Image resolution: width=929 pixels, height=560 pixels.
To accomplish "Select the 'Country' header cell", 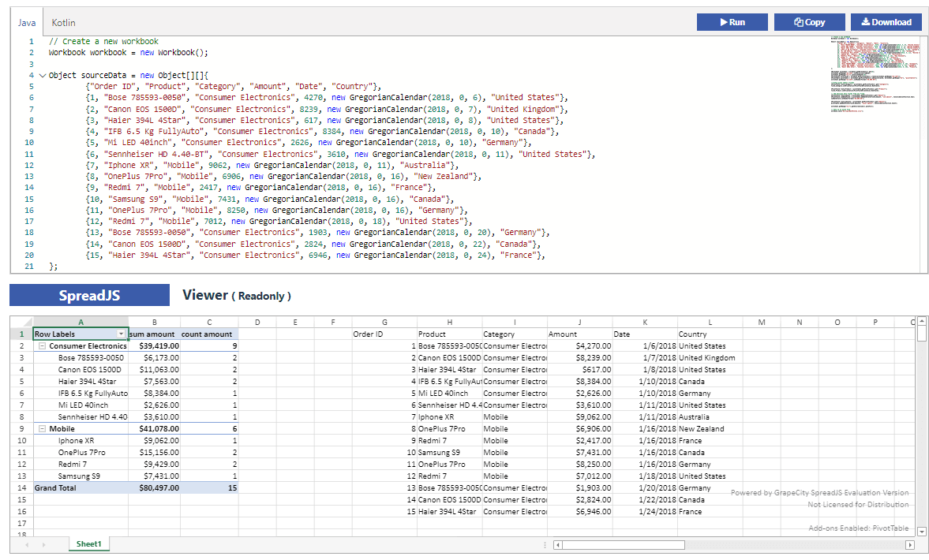I will point(710,334).
